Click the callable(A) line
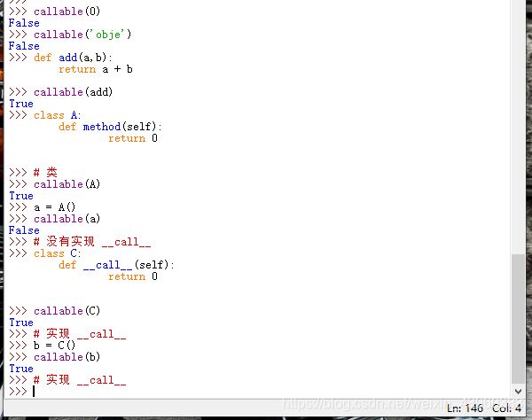Screen dimensions: 532x420 [x=67, y=184]
